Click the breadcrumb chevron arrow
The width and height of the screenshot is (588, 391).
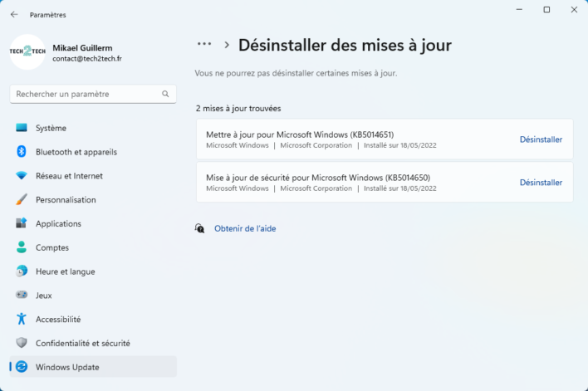(x=227, y=45)
